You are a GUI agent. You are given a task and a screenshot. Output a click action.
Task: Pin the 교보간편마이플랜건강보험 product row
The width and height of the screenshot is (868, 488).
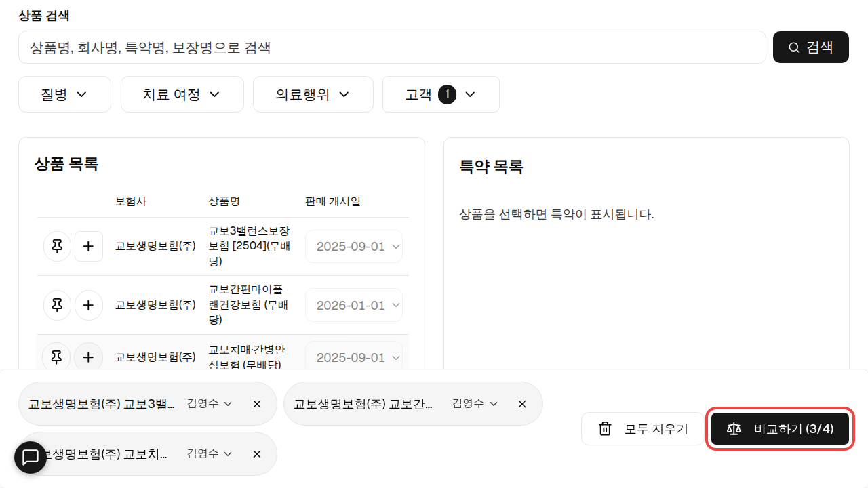pyautogui.click(x=57, y=305)
